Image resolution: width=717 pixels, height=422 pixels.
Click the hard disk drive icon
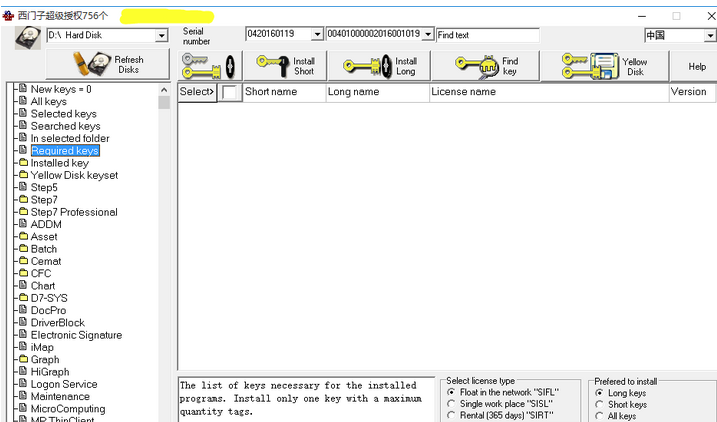coord(27,37)
